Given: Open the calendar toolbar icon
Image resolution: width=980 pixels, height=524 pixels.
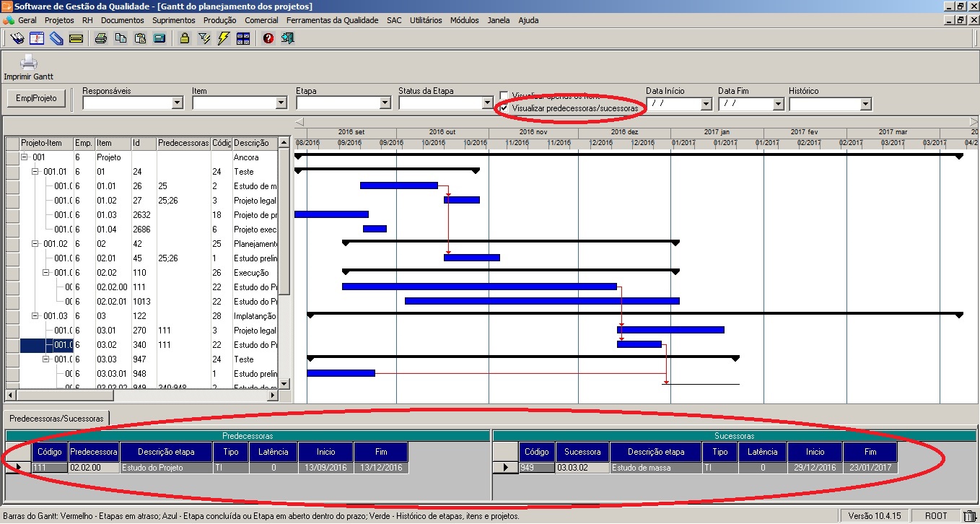Looking at the screenshot, I should point(38,38).
